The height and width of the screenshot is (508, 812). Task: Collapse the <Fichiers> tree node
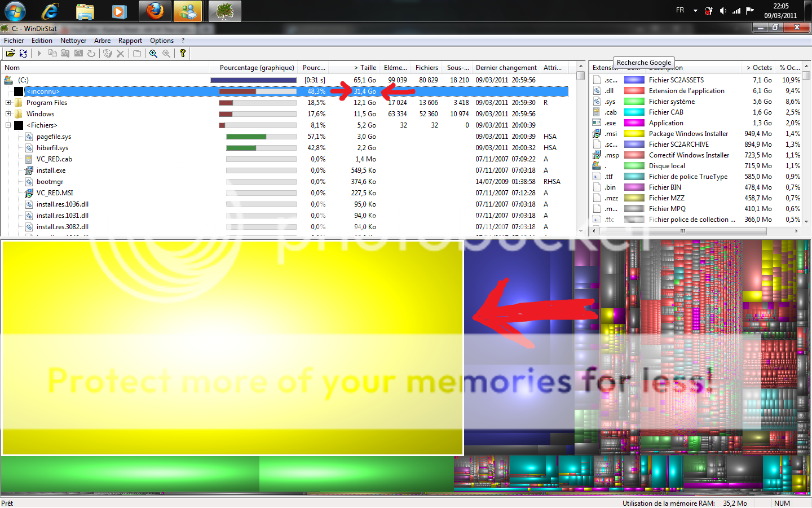click(8, 125)
